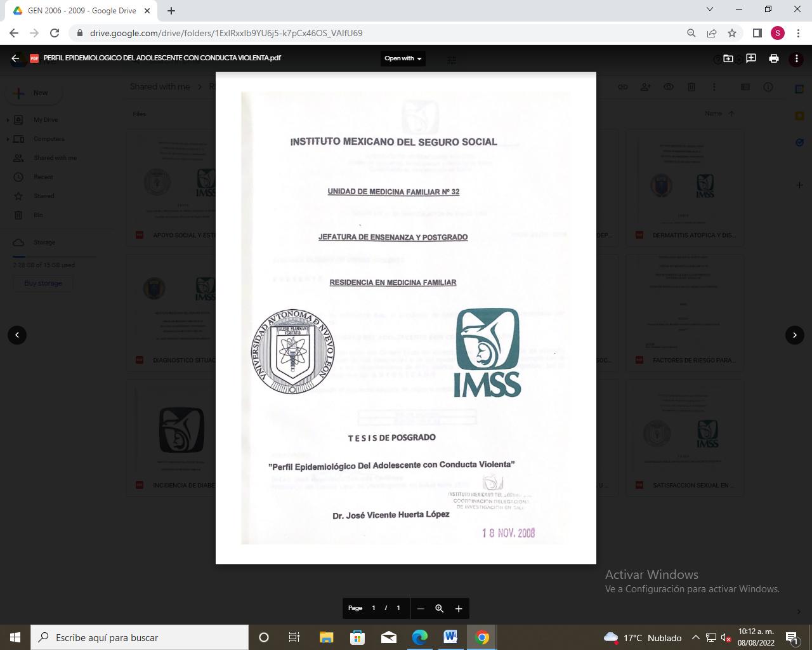Open Chrome's tab search chevron

coord(710,9)
